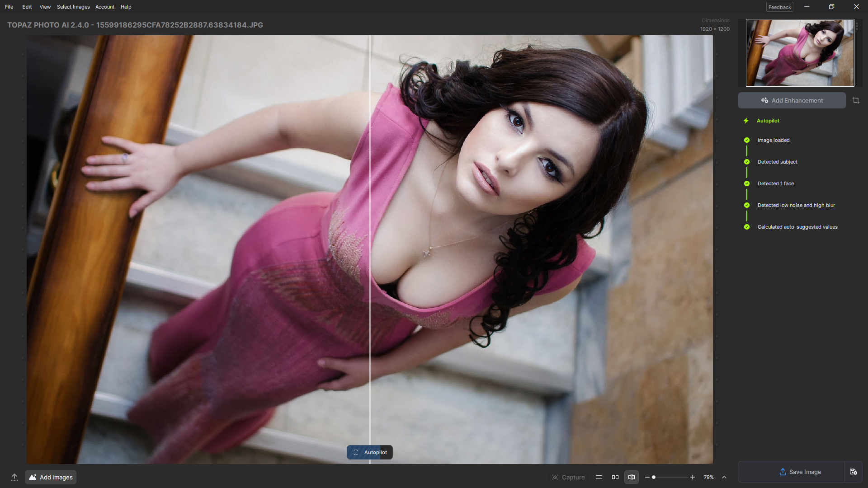Open the thumbnail three-dot options menu
The width and height of the screenshot is (868, 488).
[x=857, y=27]
